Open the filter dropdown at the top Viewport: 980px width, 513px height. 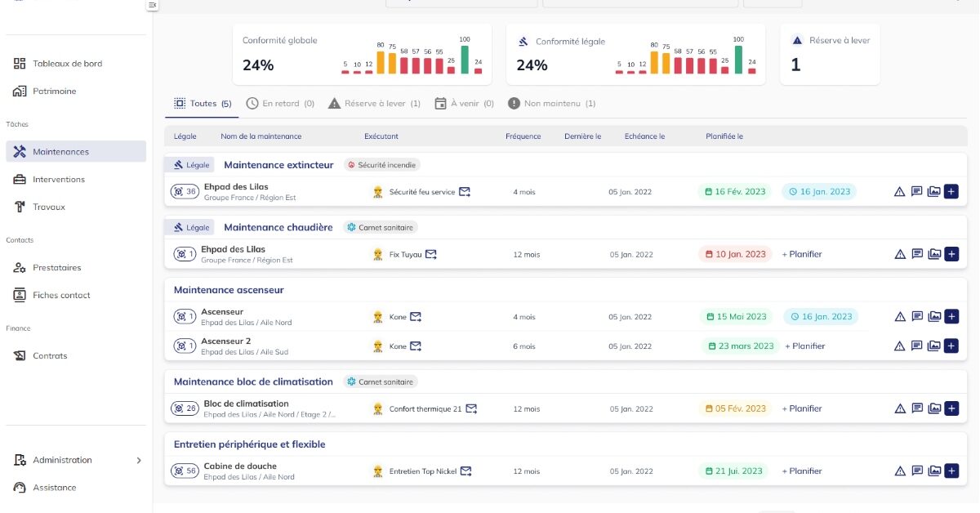coord(461,2)
